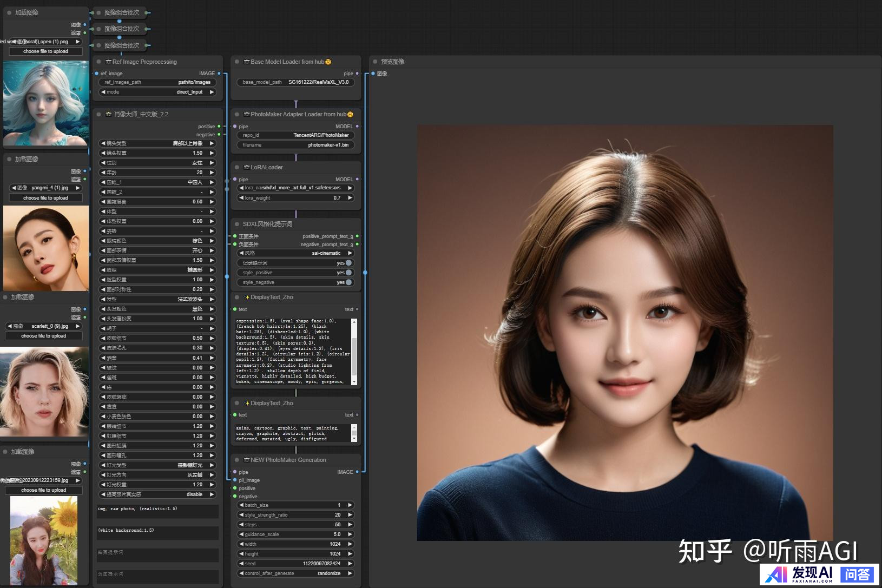
Task: Click the positive DisplayText scrollbar down arrow
Action: tap(354, 382)
